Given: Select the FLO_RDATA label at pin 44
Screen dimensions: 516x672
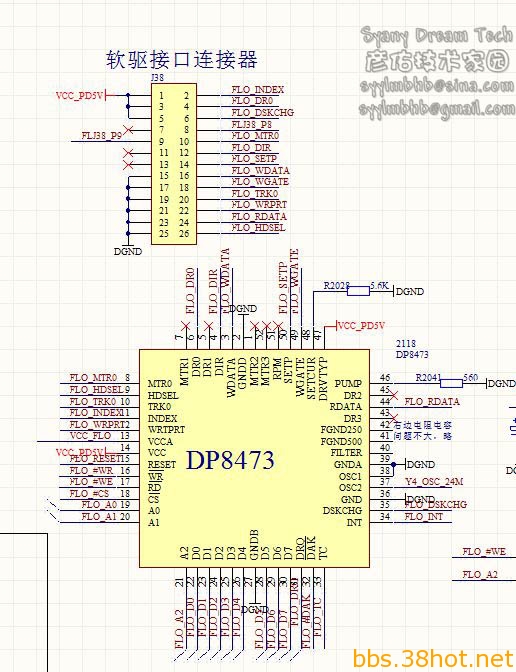Looking at the screenshot, I should [432, 402].
